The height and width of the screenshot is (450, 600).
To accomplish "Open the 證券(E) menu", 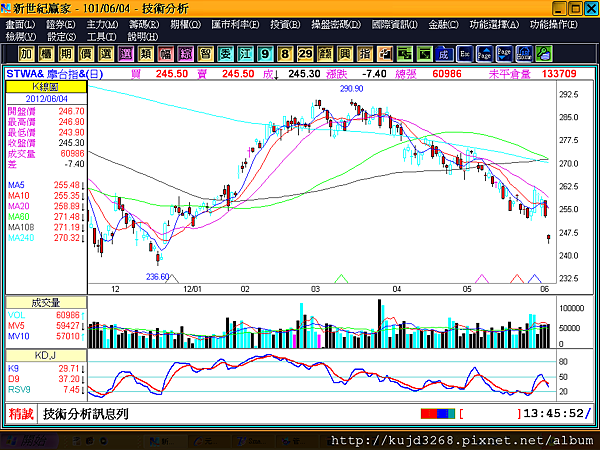I will click(x=60, y=24).
